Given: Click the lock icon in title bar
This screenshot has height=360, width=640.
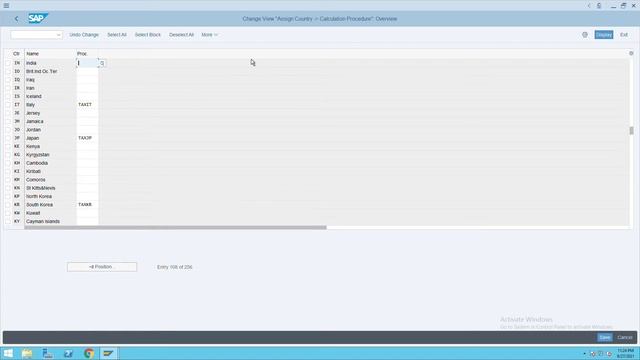Looking at the screenshot, I should [x=599, y=6].
